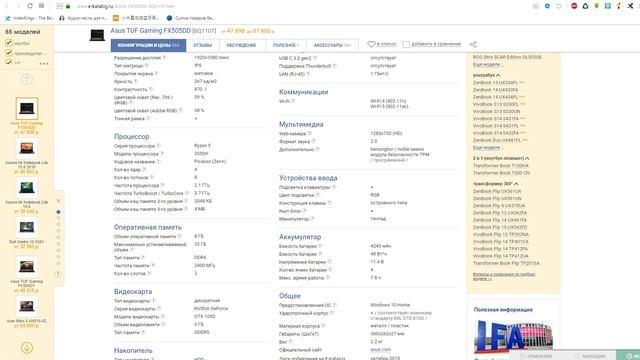
Task: Open the ZenBook Duo UX481FL link
Action: [497, 140]
